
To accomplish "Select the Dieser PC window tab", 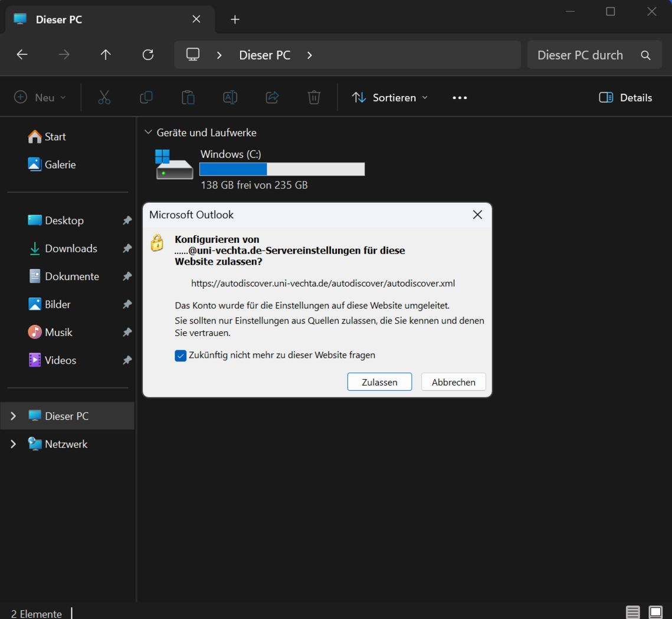I will coord(109,19).
